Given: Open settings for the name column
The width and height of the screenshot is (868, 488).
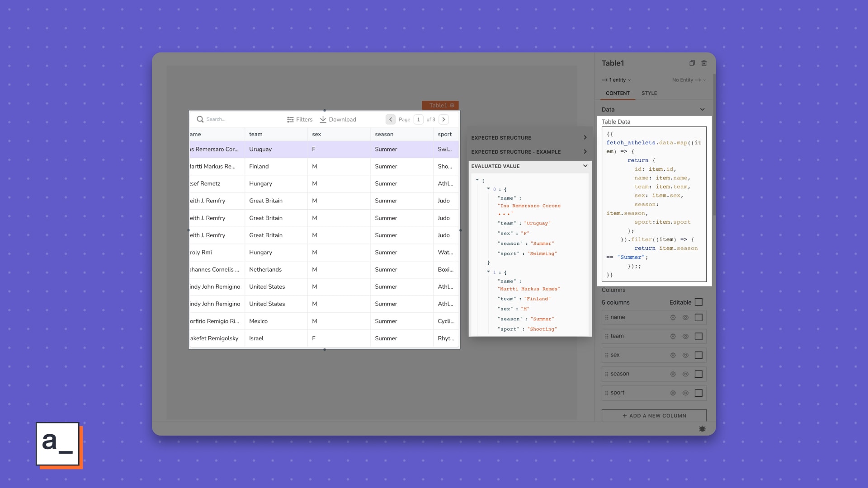Looking at the screenshot, I should [673, 317].
